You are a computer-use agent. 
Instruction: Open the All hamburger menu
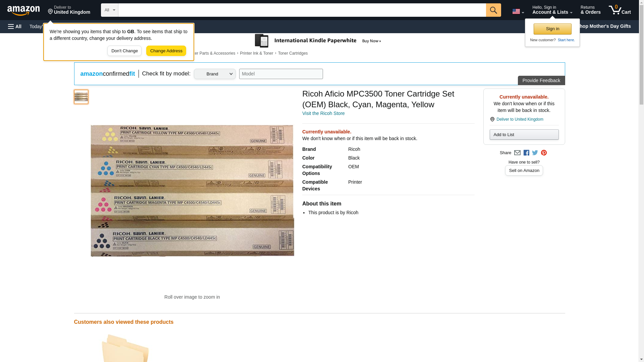[x=15, y=26]
